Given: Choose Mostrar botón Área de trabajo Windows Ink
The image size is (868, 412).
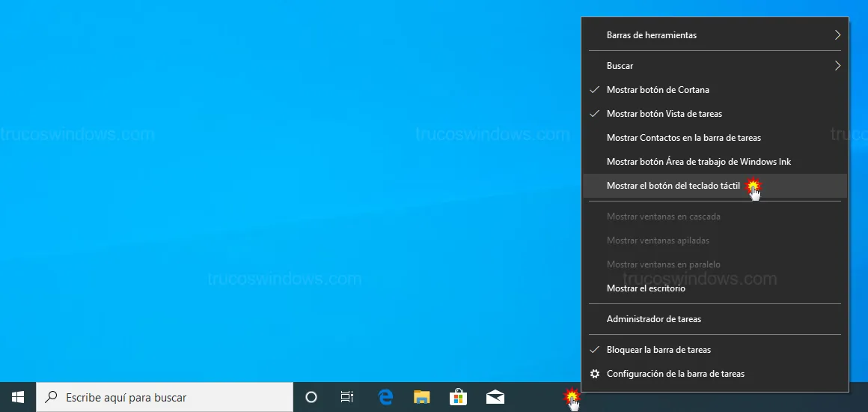Looking at the screenshot, I should click(698, 162).
